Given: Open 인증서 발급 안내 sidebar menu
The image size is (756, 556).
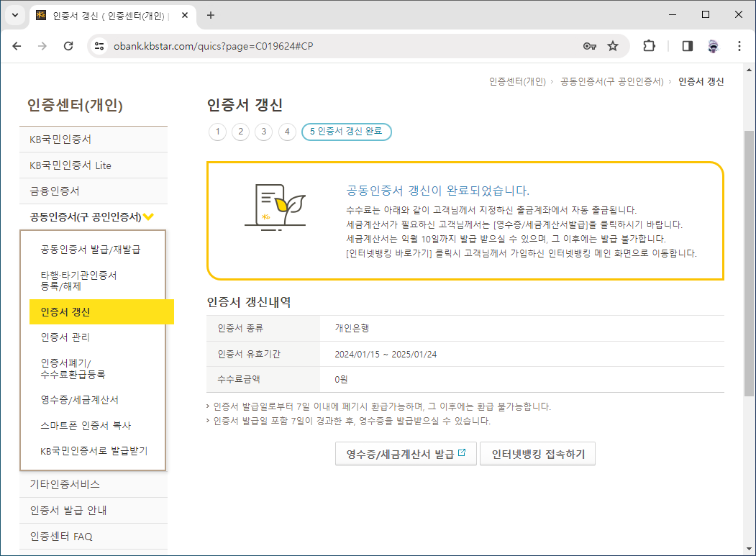Looking at the screenshot, I should [x=94, y=510].
